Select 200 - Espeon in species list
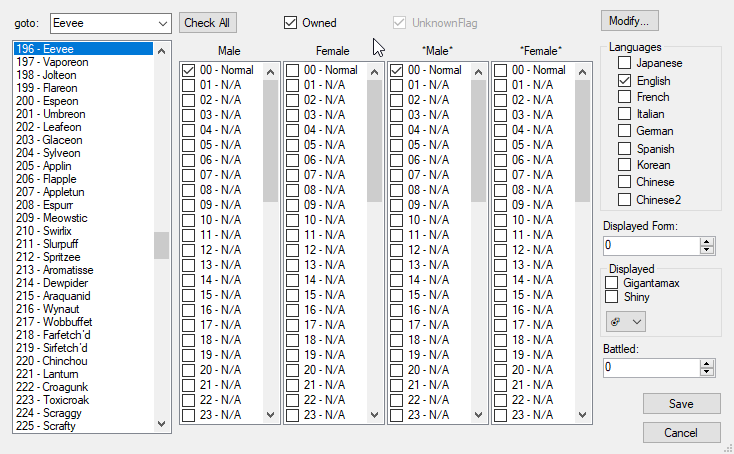The height and width of the screenshot is (454, 734). click(x=83, y=101)
